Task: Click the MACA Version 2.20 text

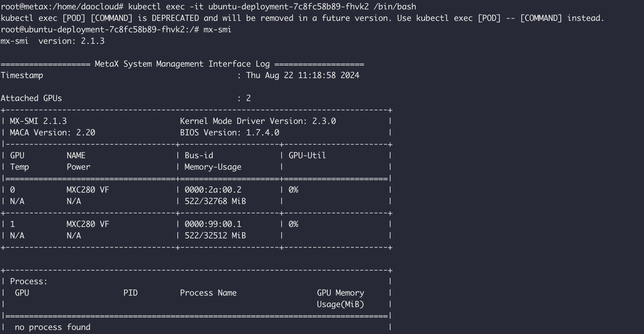Action: (x=52, y=133)
